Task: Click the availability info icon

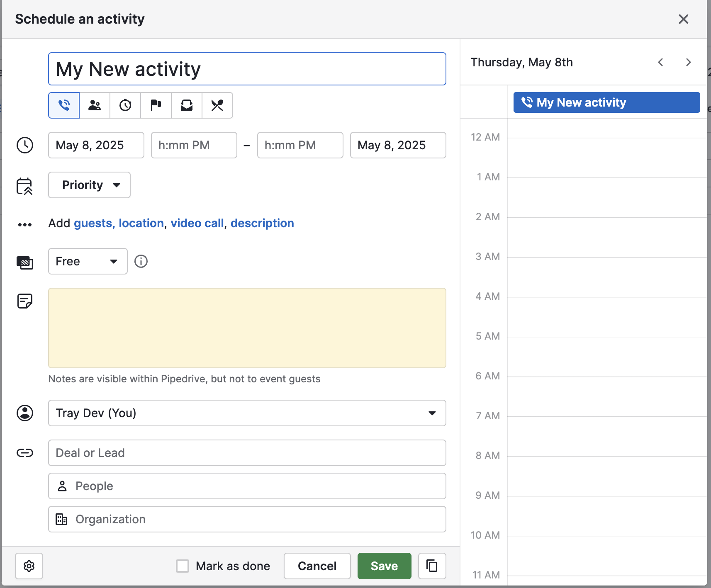Action: click(141, 261)
